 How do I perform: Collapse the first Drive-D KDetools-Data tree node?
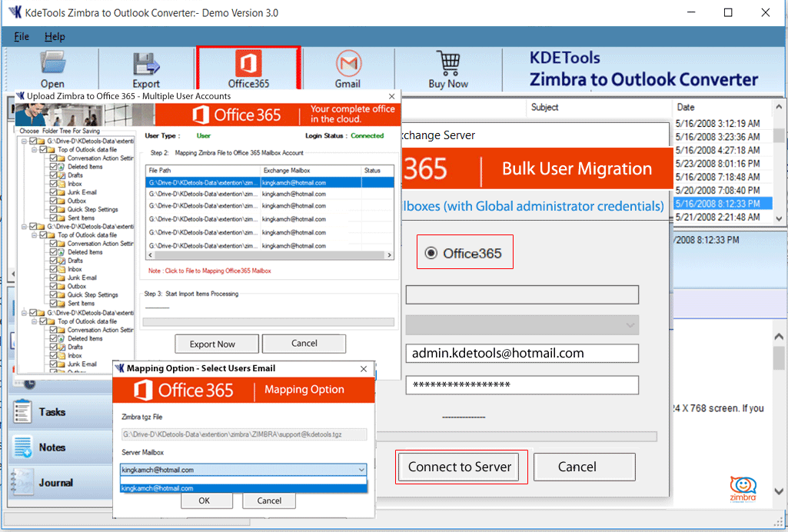(24, 141)
